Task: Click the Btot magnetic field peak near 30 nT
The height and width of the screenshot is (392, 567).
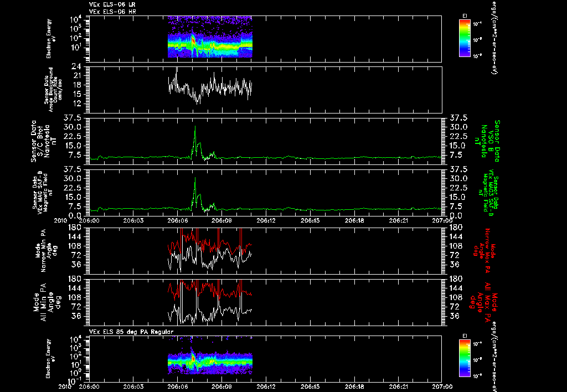Action: (x=195, y=127)
